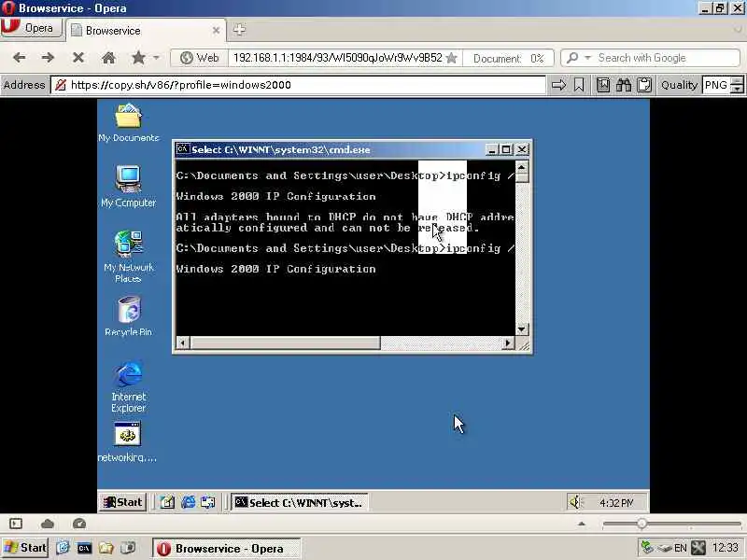Click Browservice - Opera taskbar button

click(x=226, y=548)
